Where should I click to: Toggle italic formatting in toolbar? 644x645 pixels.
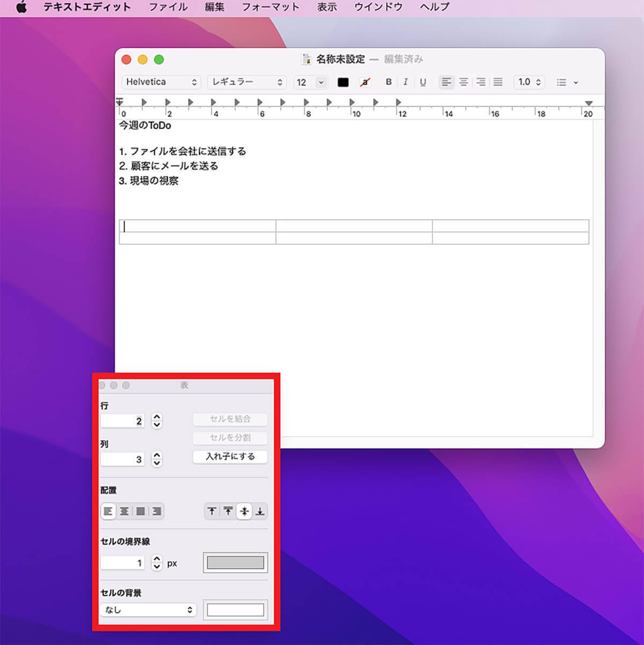click(406, 82)
